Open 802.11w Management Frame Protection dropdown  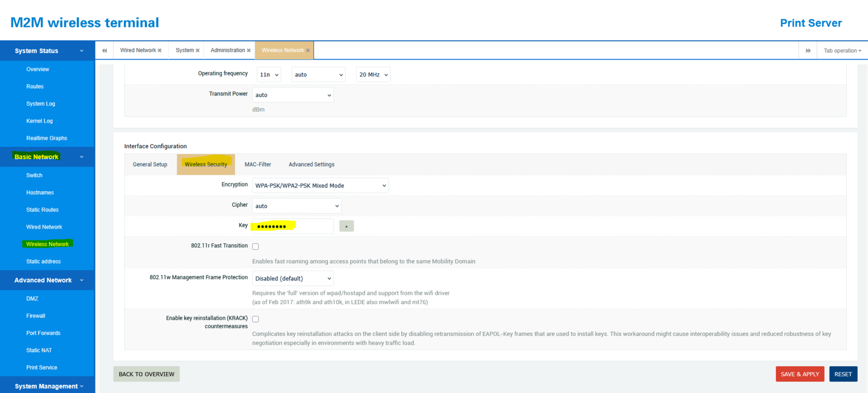click(292, 279)
